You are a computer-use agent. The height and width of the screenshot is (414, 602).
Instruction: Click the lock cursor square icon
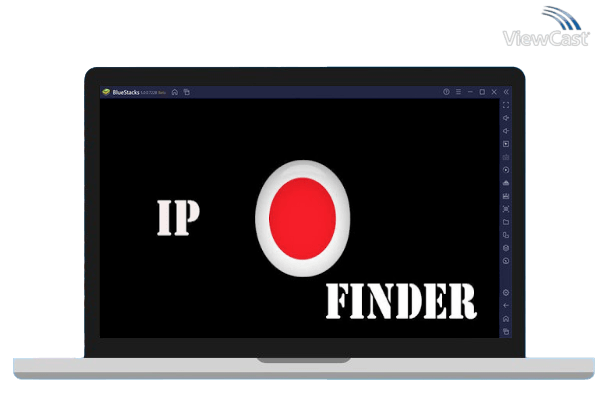(506, 144)
